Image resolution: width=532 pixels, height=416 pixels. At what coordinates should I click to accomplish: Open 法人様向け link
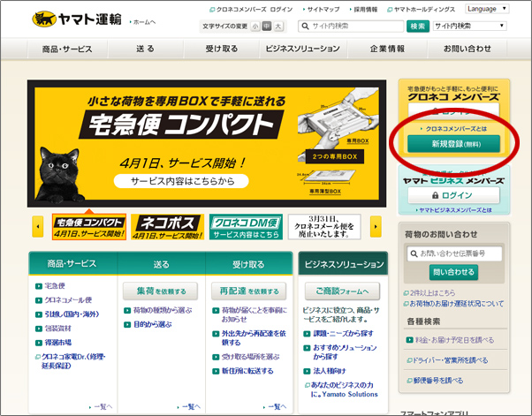coord(324,371)
